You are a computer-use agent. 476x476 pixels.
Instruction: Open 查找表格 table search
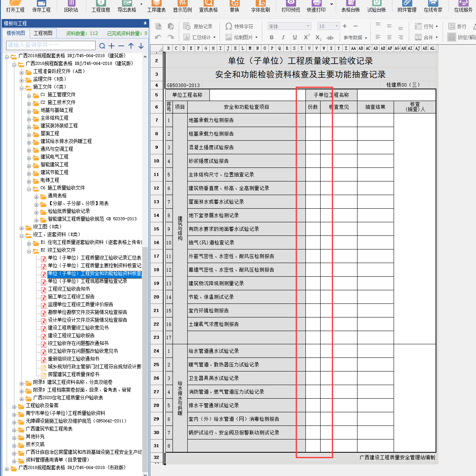(209, 7)
